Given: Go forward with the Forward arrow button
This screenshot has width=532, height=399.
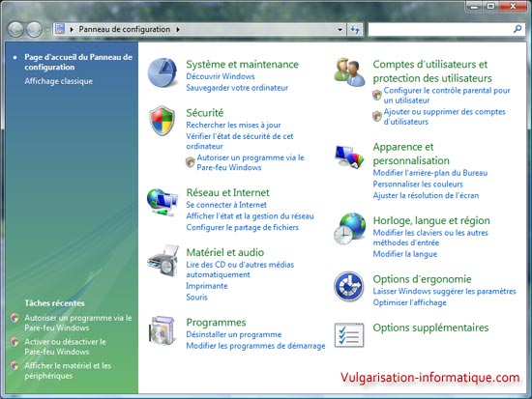Looking at the screenshot, I should [34, 30].
